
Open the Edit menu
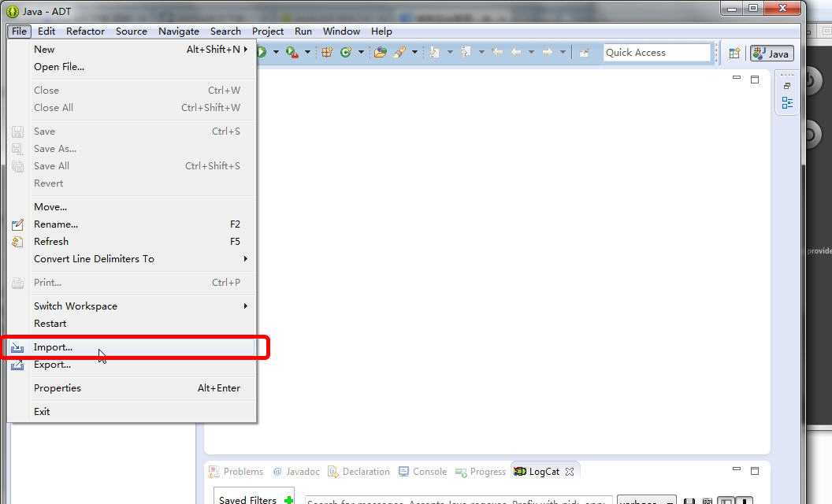click(46, 31)
